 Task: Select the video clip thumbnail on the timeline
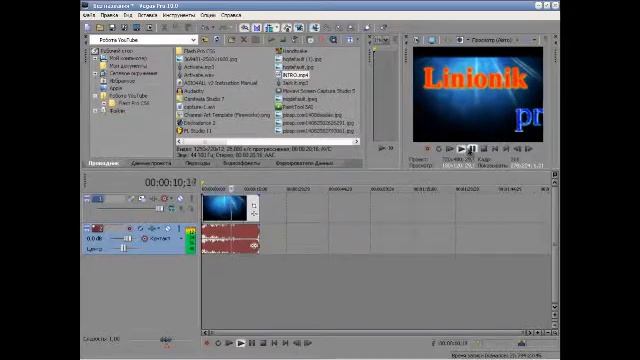point(224,208)
